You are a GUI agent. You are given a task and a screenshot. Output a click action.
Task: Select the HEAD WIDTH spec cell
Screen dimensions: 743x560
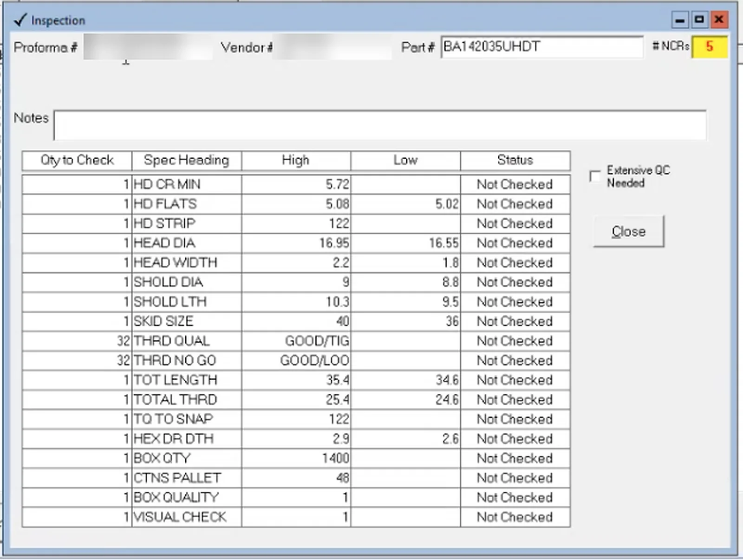[x=187, y=262]
